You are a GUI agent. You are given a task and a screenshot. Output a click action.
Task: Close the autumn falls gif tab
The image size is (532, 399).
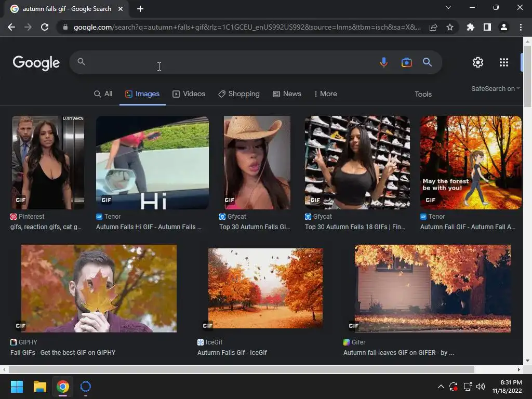click(x=121, y=9)
